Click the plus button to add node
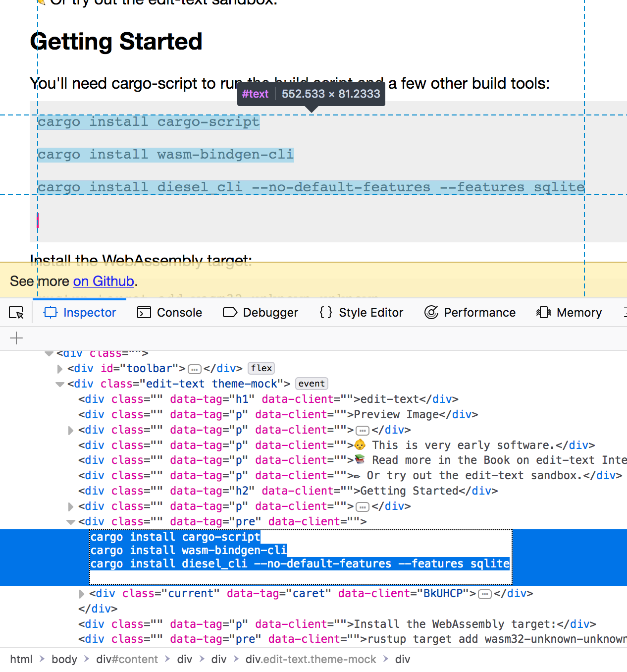The height and width of the screenshot is (672, 627). (x=16, y=338)
